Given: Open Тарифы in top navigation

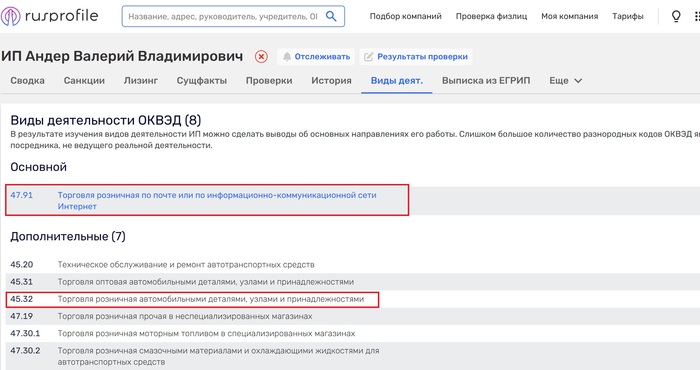Looking at the screenshot, I should [x=628, y=16].
